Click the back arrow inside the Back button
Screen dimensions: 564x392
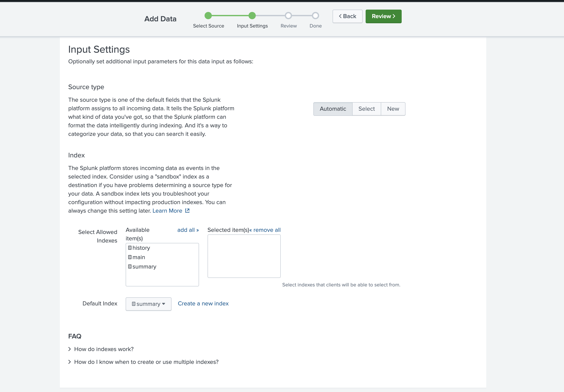point(340,16)
